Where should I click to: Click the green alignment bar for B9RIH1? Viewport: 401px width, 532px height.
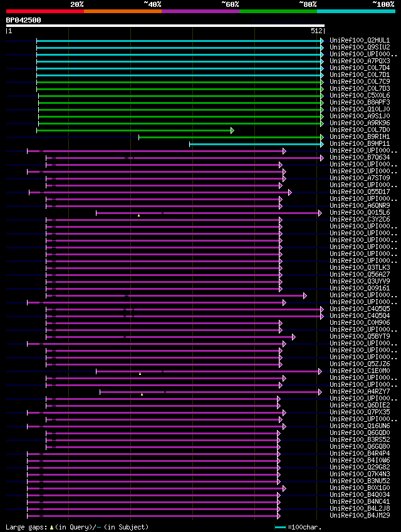(230, 137)
